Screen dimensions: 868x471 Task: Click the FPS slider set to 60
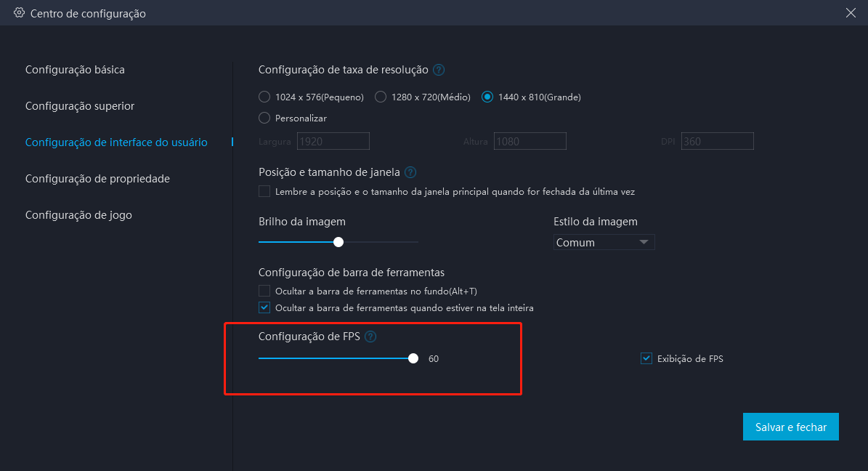click(x=413, y=358)
